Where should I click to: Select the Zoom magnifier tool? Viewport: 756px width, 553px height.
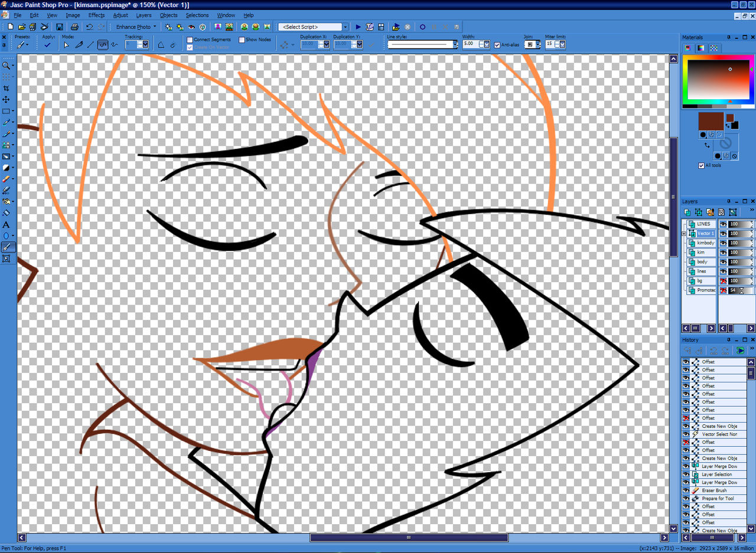[6, 66]
